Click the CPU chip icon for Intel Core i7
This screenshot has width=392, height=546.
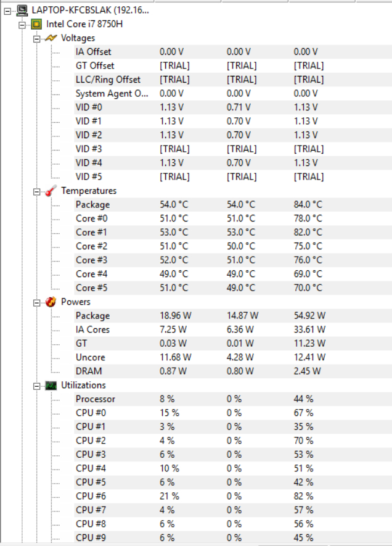(38, 25)
